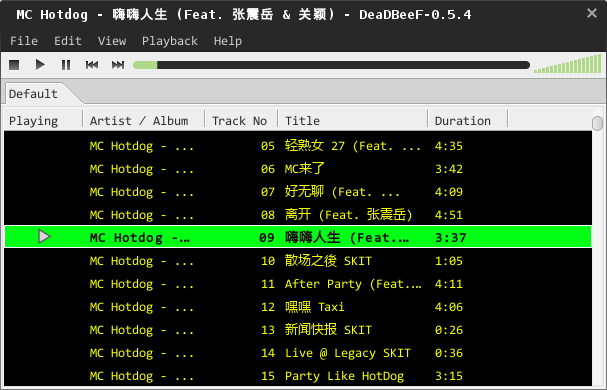The width and height of the screenshot is (607, 390).
Task: Skip to the next track
Action: point(118,65)
